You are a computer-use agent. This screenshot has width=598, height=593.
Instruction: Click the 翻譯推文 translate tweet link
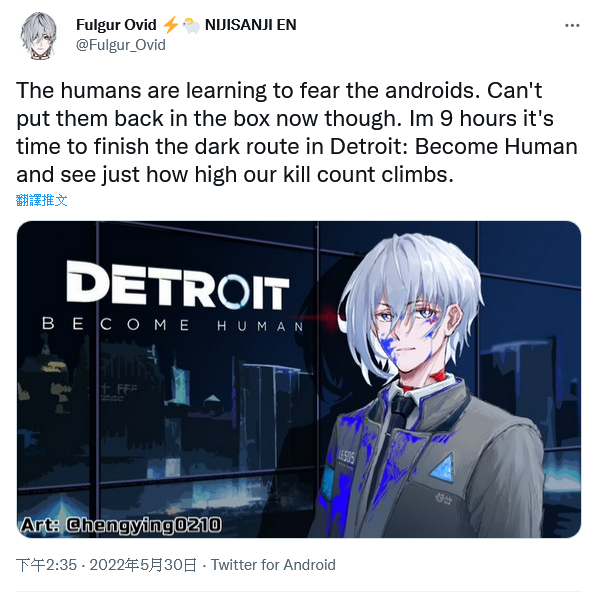tap(42, 200)
